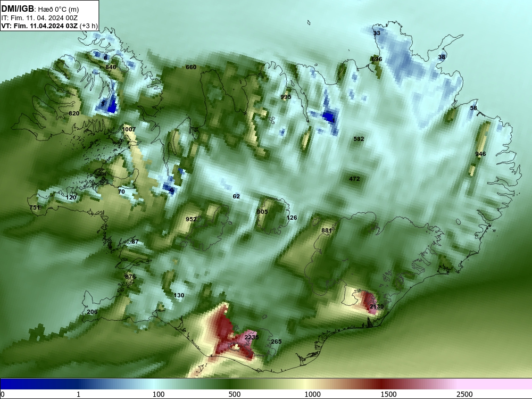This screenshot has height=399, width=532.
Task: Click the 2500 tick on the color scale
Action: [464, 394]
